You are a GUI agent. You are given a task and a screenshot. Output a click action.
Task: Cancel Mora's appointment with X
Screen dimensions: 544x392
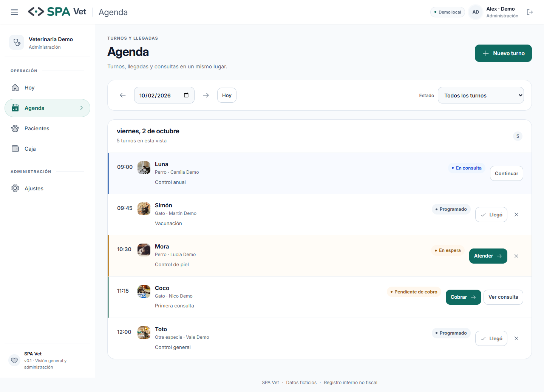tap(516, 256)
